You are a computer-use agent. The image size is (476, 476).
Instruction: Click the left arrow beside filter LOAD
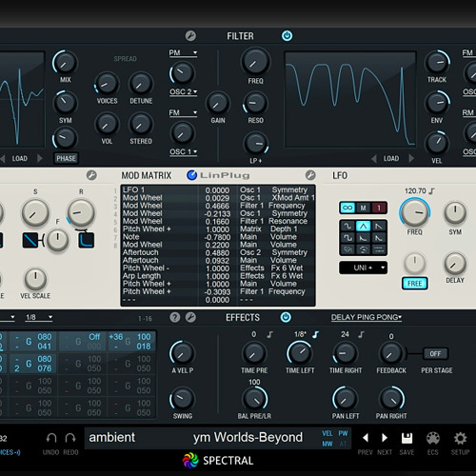(x=374, y=158)
